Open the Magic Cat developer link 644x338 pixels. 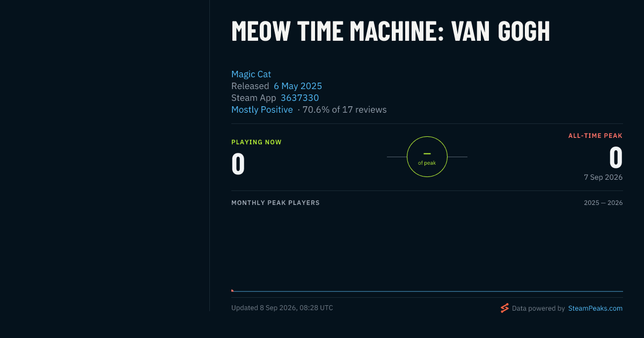251,74
